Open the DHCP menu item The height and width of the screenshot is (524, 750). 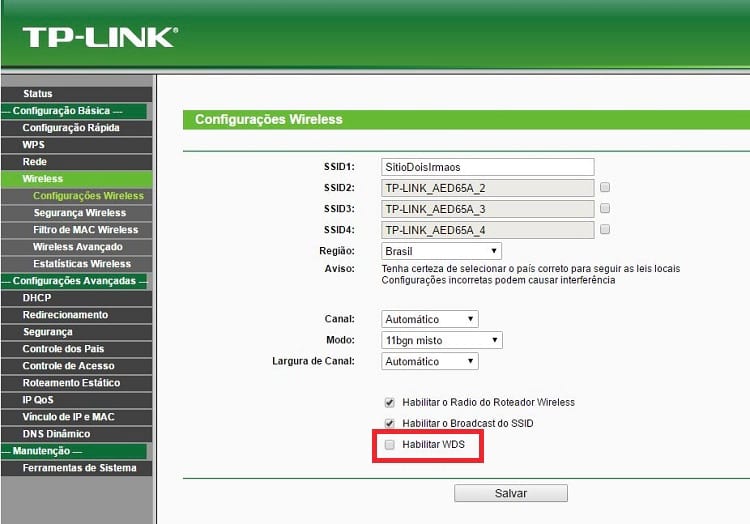tap(77, 298)
